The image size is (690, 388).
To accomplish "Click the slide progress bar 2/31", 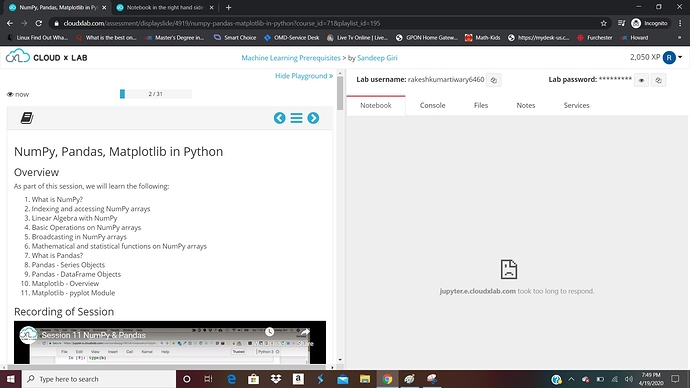I will (156, 94).
